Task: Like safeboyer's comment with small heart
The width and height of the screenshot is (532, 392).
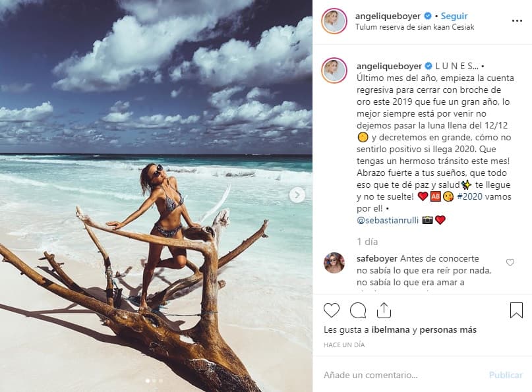Action: (x=510, y=262)
